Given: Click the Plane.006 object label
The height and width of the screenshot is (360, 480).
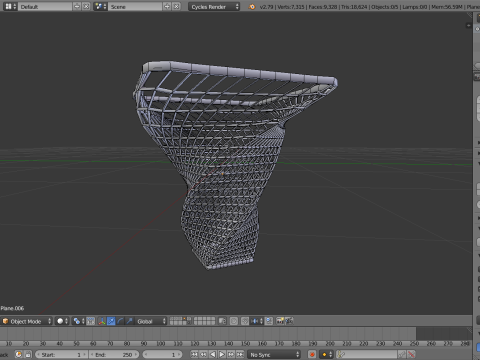Looking at the screenshot, I should click(12, 308).
